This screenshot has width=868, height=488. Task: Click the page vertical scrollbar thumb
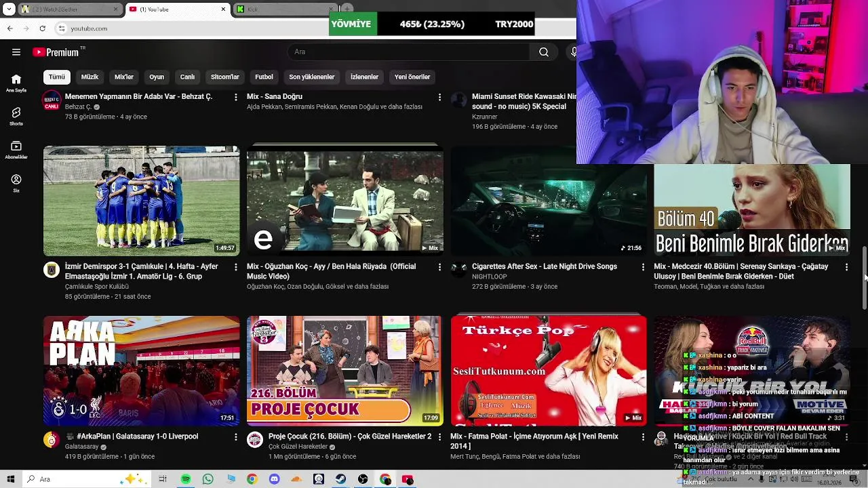(865, 278)
